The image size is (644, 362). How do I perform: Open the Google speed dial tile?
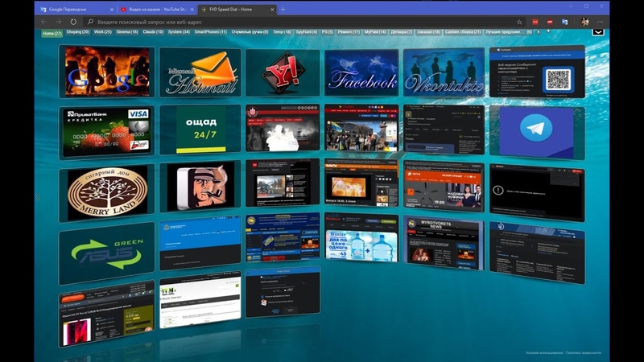(107, 72)
